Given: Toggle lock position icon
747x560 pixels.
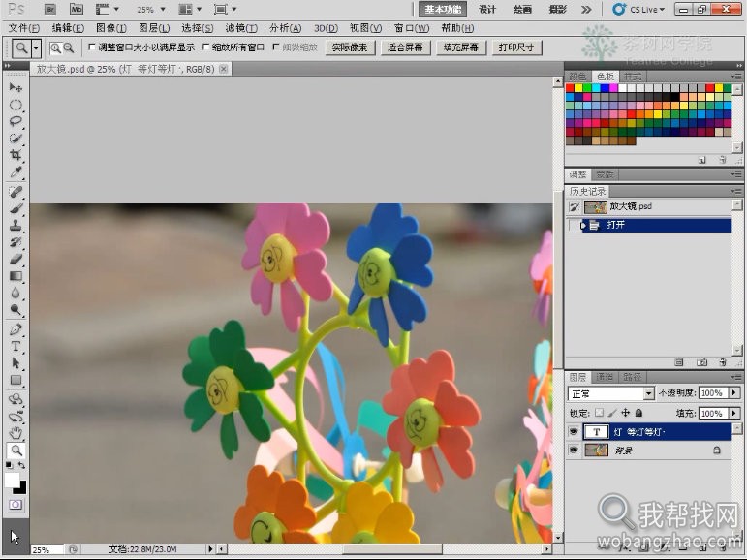Looking at the screenshot, I should pos(626,413).
